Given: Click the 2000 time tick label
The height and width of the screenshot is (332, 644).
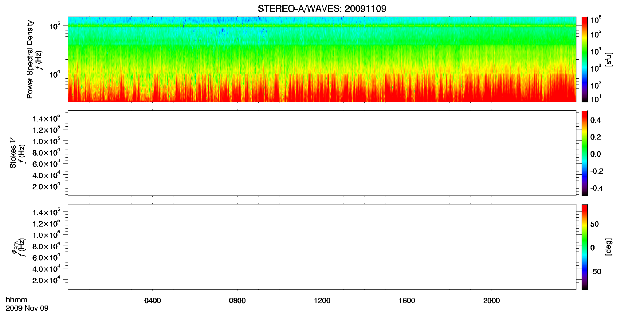Looking at the screenshot, I should click(492, 301).
